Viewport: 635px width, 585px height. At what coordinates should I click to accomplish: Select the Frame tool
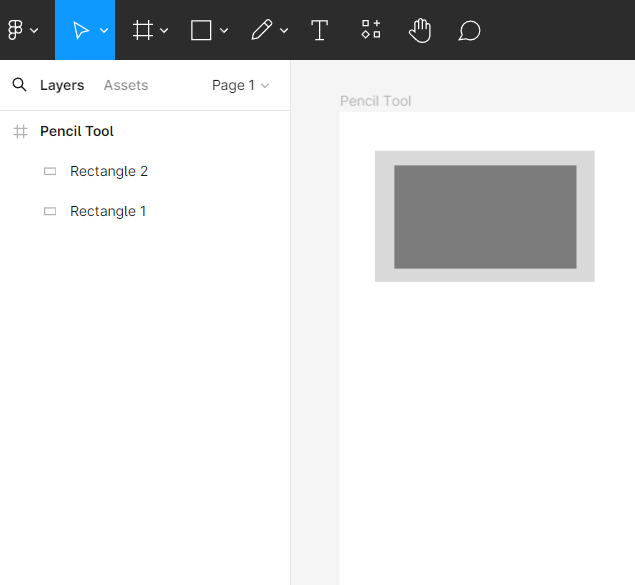coord(143,30)
